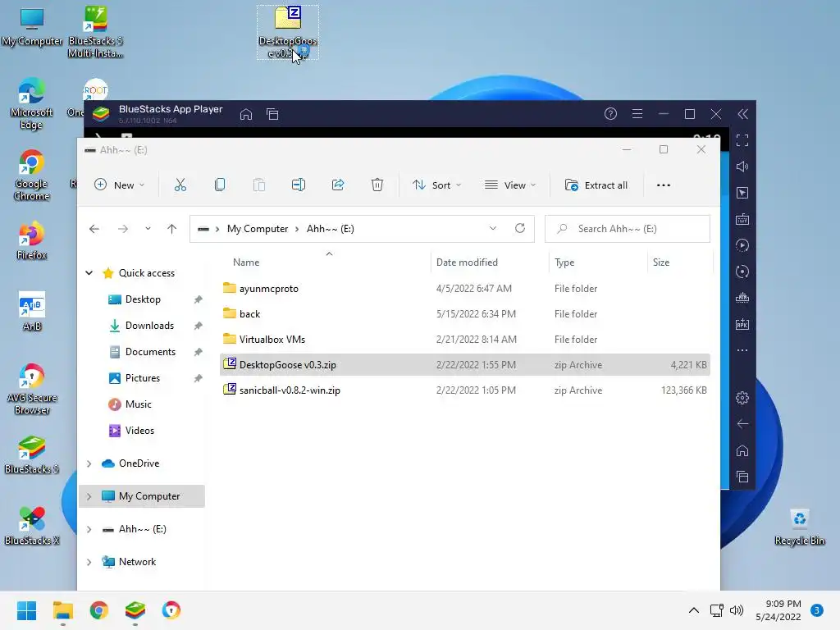Open the 9:09 PM clock and date

coord(778,610)
